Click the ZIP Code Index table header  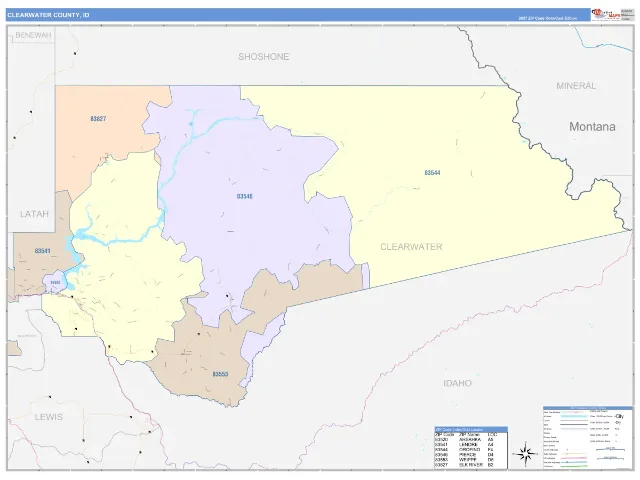(x=471, y=429)
